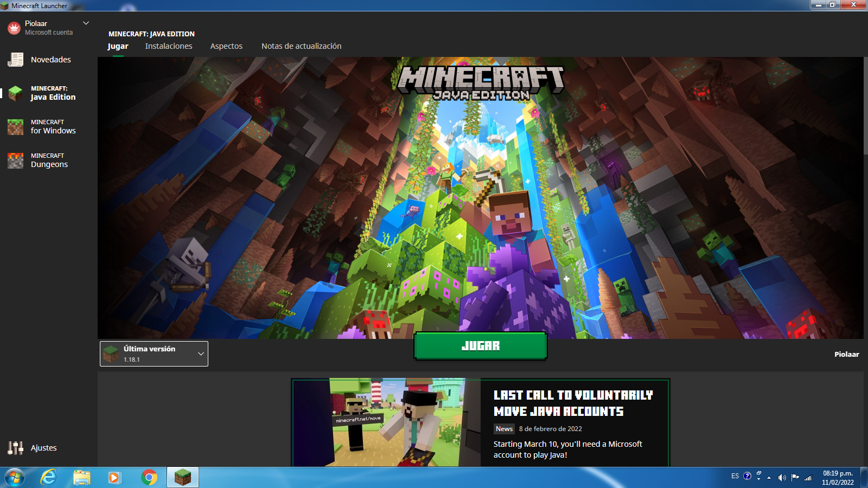Select Minecraft Java Edition grass block icon
868x488 pixels.
[x=15, y=93]
